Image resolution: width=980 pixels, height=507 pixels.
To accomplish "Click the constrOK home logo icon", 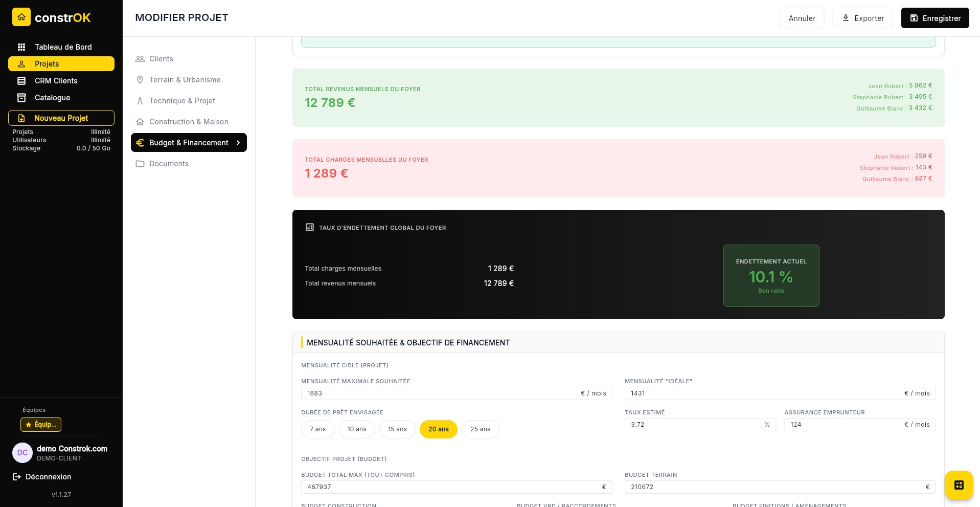I will click(x=21, y=17).
